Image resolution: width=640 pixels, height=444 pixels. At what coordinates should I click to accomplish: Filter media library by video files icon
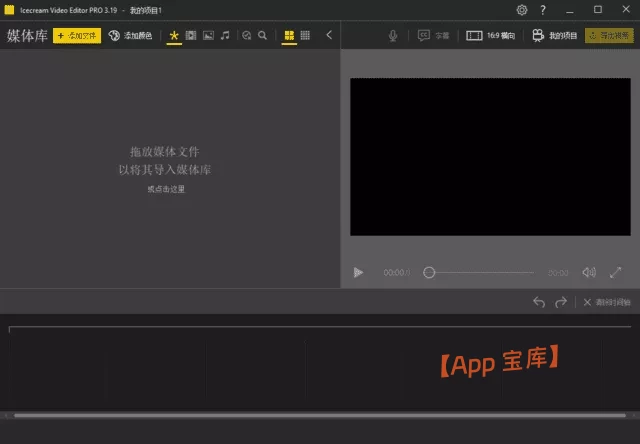[191, 36]
